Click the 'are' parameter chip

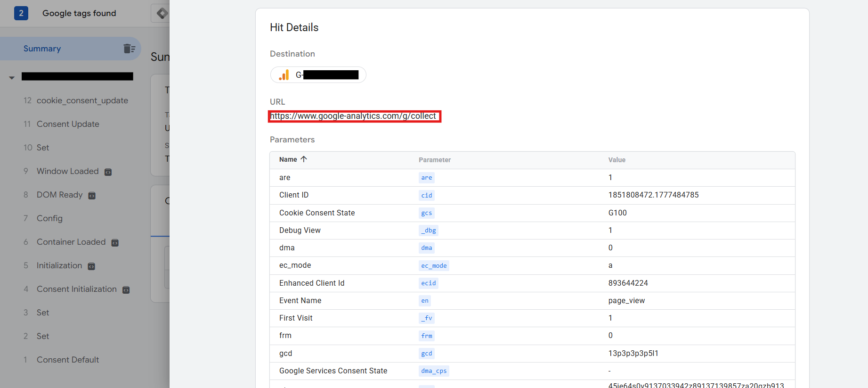[427, 178]
